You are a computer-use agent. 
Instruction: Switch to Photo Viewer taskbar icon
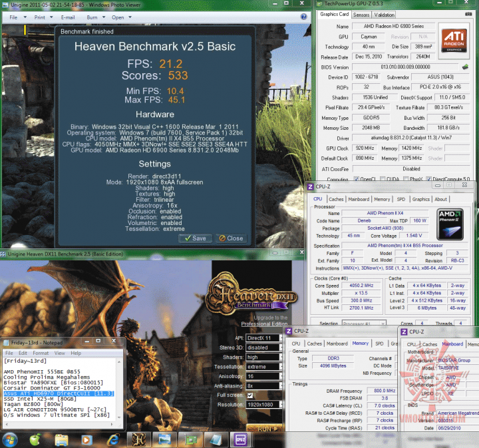coord(164,440)
